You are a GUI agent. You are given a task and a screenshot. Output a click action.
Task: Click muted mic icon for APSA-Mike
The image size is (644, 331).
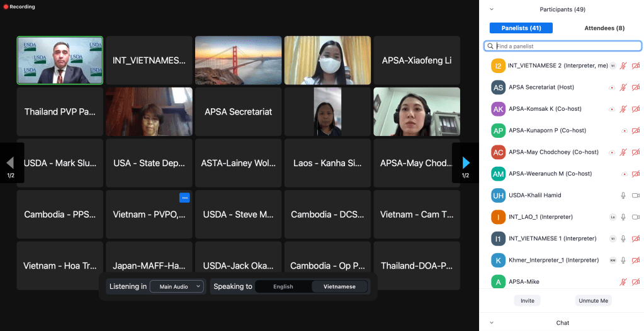(623, 282)
